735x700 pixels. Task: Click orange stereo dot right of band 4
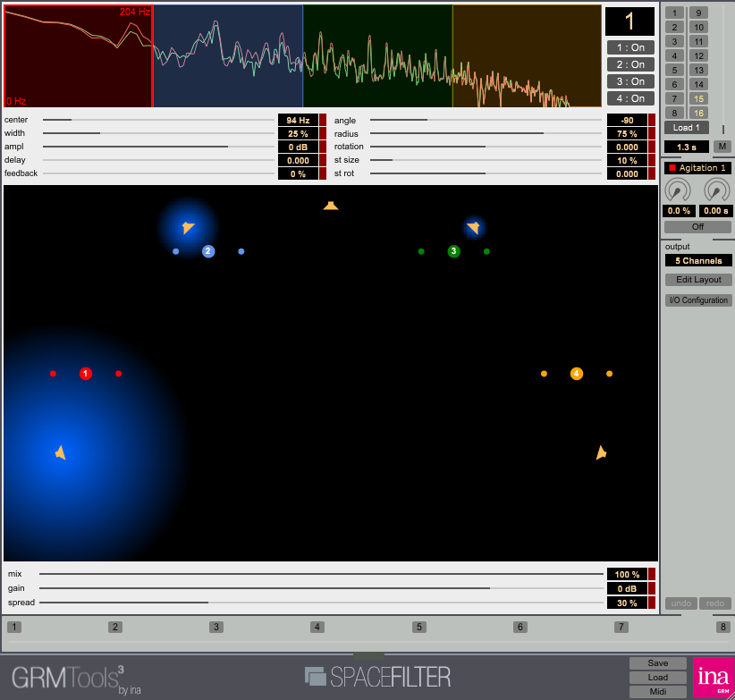click(x=609, y=374)
